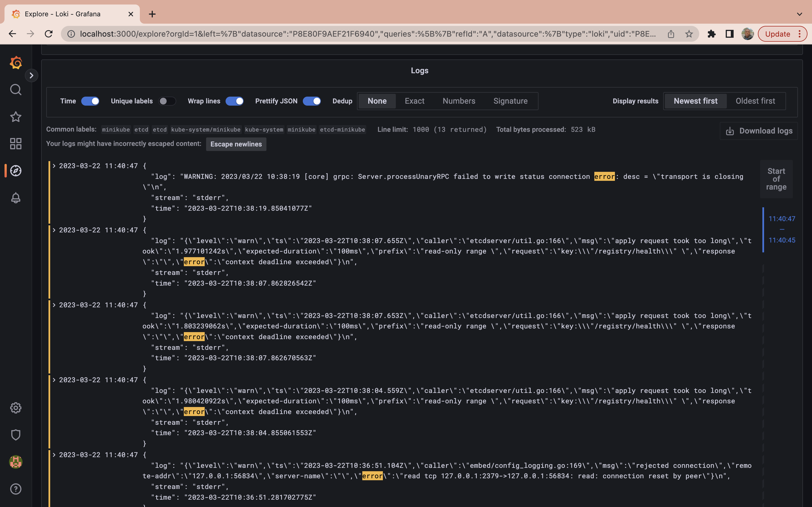Click the Escape newlines button
The height and width of the screenshot is (507, 812).
pyautogui.click(x=236, y=144)
